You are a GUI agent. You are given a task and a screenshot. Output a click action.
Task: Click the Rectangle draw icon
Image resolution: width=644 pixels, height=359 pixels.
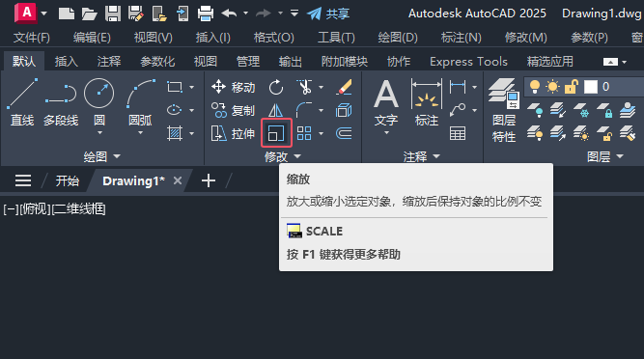pos(175,87)
